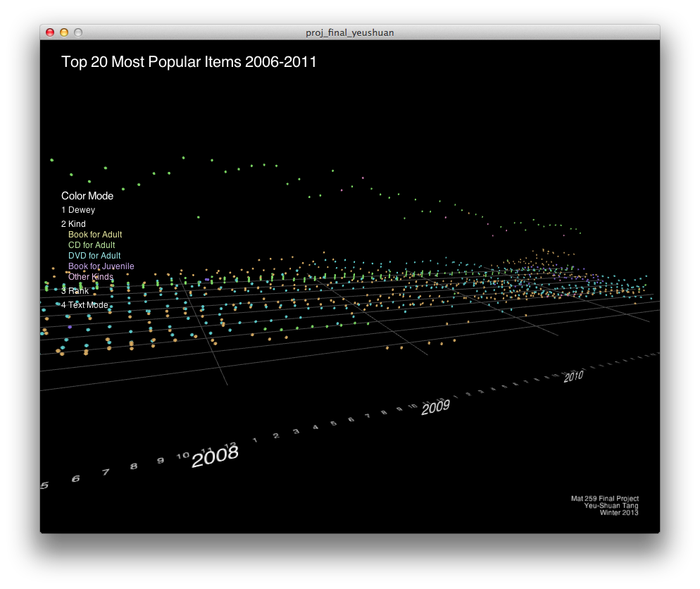Select the 1 Dewey color mode
This screenshot has height=589, width=700.
click(x=78, y=210)
